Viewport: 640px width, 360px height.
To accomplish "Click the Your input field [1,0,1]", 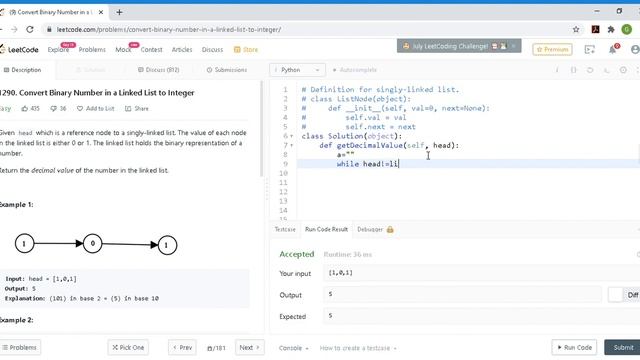I will coord(481,273).
